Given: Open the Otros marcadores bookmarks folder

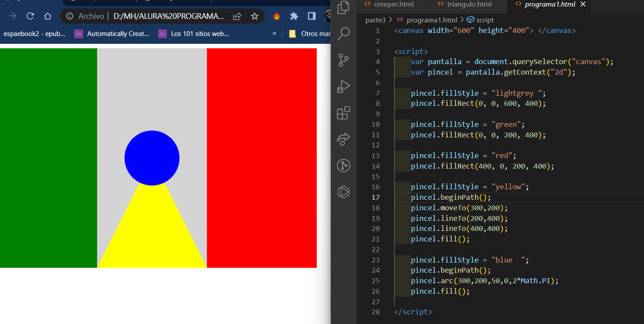Looking at the screenshot, I should point(309,33).
